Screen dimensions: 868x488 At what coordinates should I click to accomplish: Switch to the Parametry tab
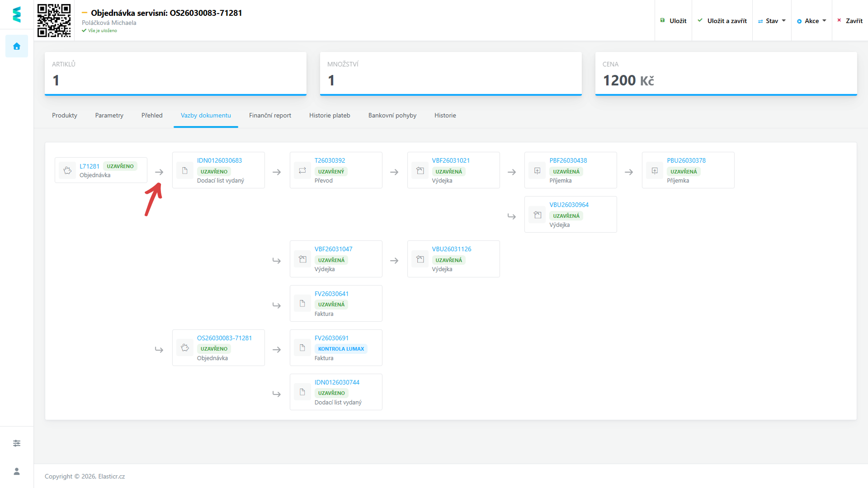pos(109,115)
